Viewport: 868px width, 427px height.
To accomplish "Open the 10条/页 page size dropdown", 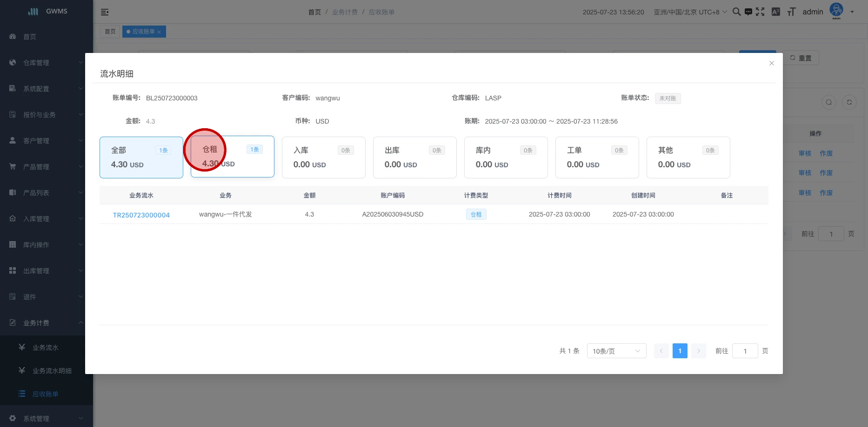I will click(616, 351).
